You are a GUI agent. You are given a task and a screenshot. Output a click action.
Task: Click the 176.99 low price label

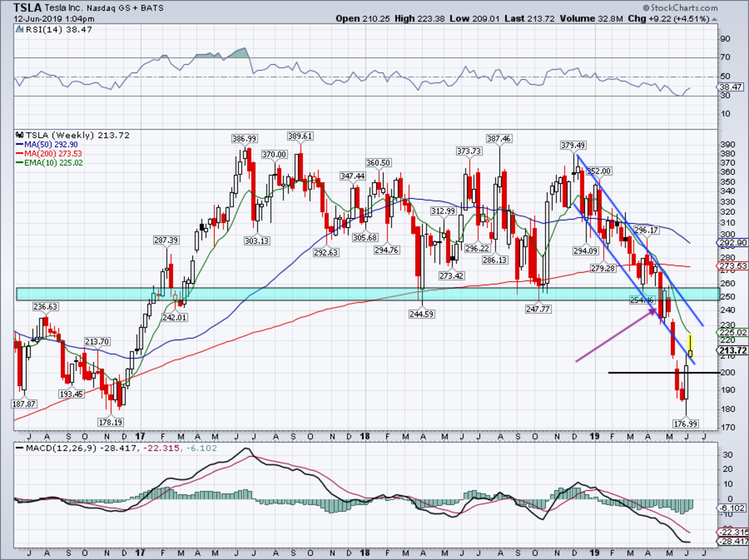click(x=687, y=423)
